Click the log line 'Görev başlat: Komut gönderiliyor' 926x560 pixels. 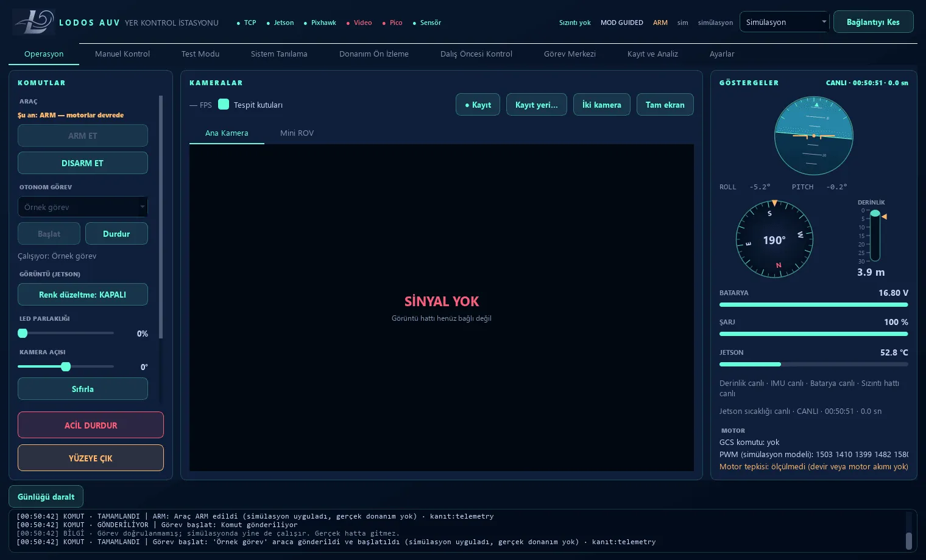[157, 525]
